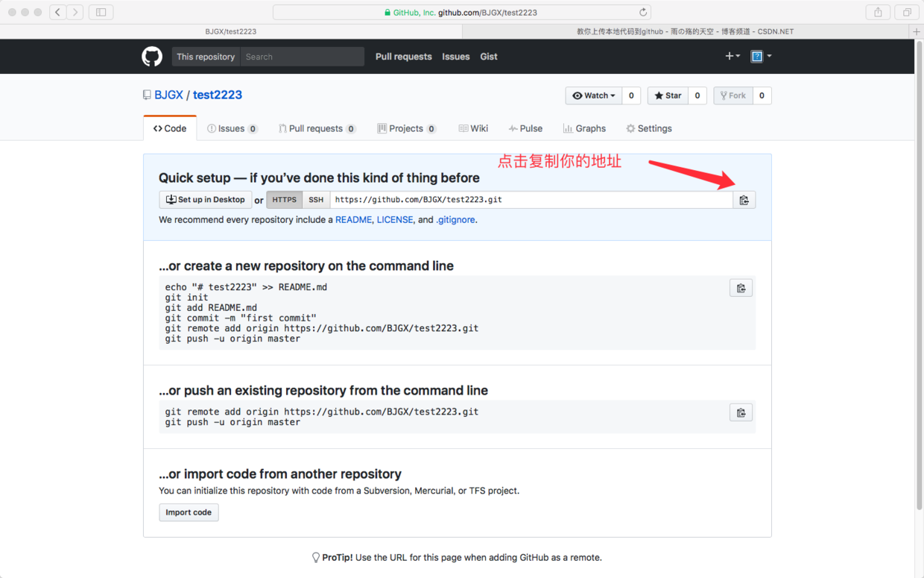Image resolution: width=924 pixels, height=578 pixels.
Task: Fork the test2223 repository
Action: 732,95
